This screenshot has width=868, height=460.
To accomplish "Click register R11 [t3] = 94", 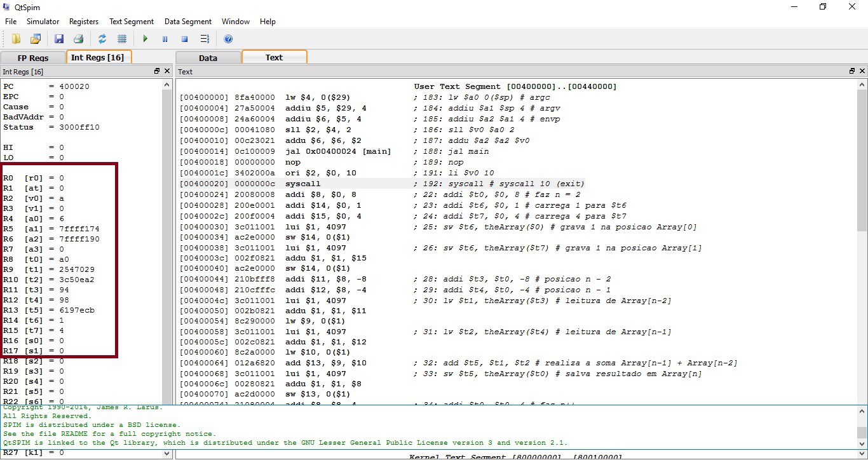I will click(x=36, y=290).
